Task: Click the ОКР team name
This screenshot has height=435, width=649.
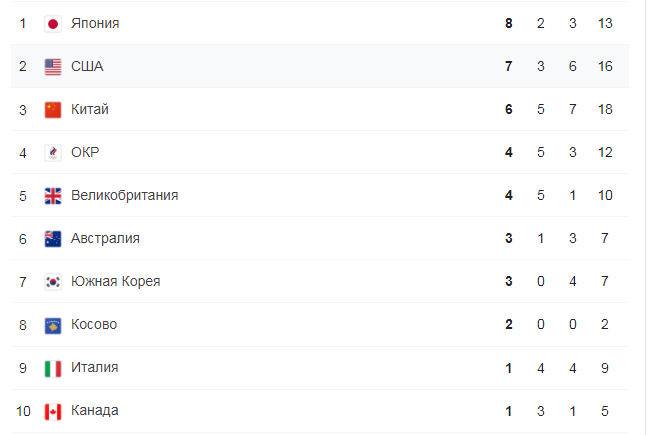Action: click(85, 152)
